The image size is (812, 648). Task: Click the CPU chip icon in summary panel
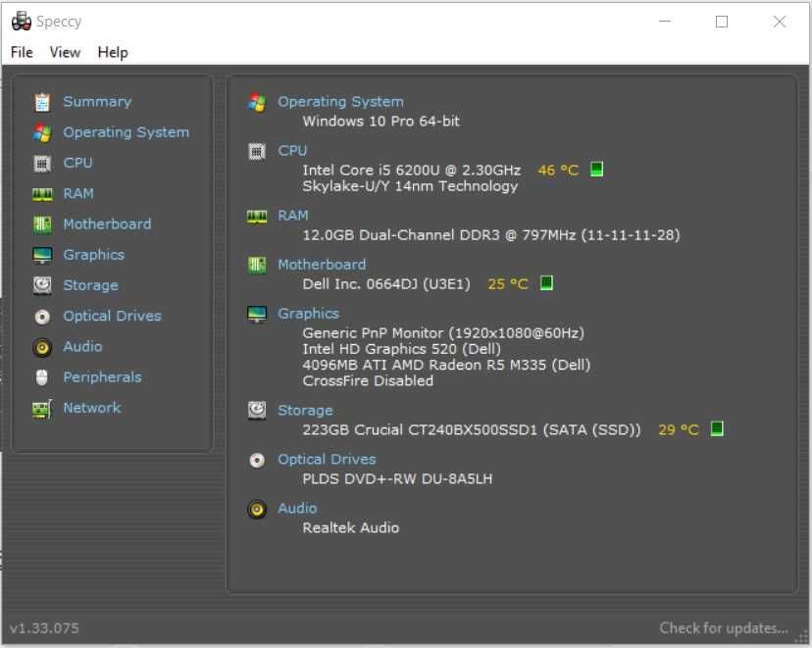[x=257, y=151]
